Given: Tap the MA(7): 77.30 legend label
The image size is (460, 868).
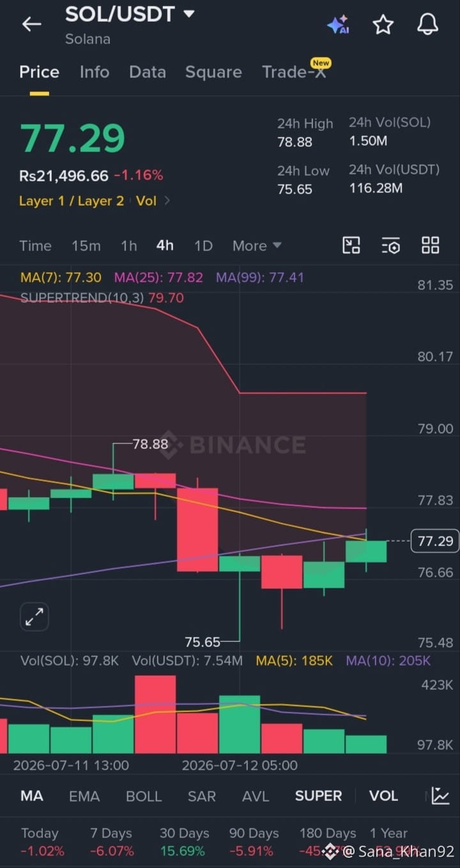Looking at the screenshot, I should (x=61, y=277).
